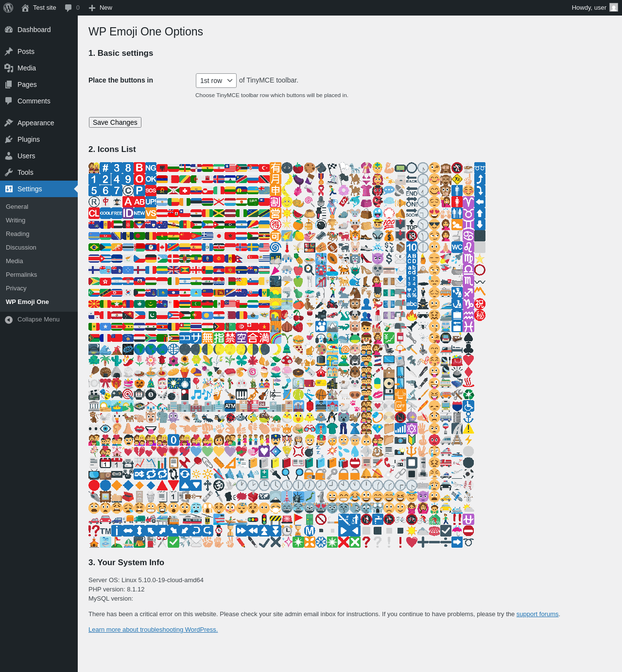This screenshot has width=622, height=672.
Task: Choose the Aries zodiac emoji
Action: [x=468, y=202]
